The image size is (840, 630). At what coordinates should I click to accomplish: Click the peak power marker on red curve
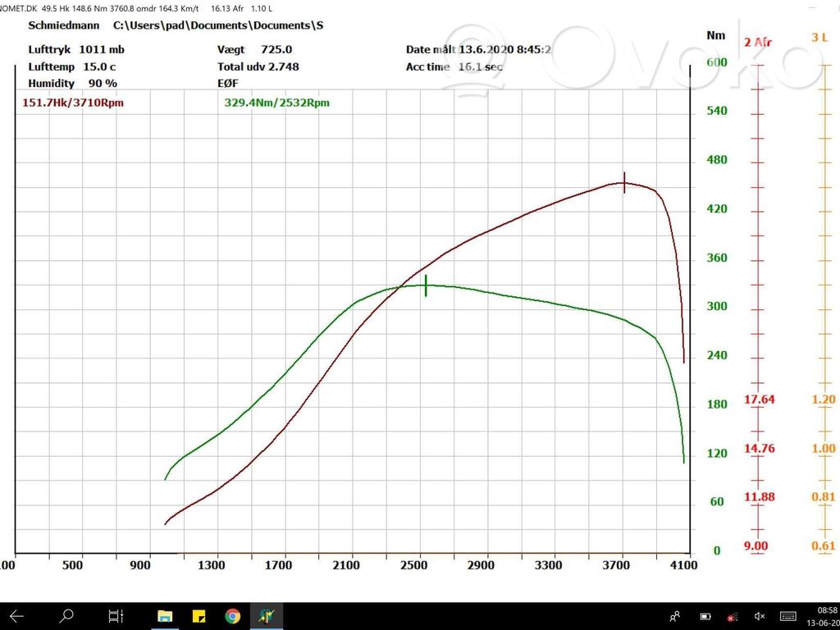[x=624, y=183]
